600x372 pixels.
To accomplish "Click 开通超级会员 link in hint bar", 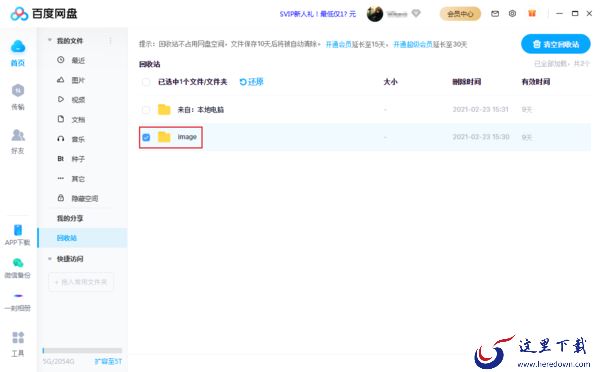I will [413, 44].
